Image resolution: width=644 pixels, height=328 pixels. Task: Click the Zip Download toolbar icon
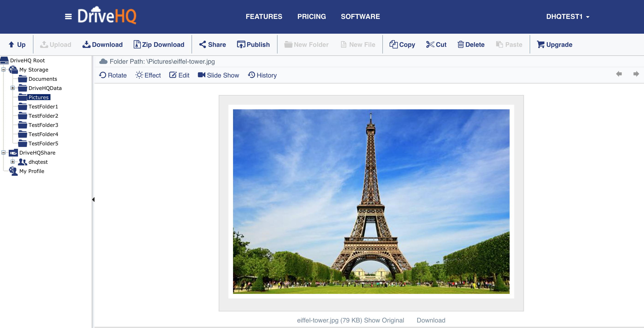pos(137,44)
